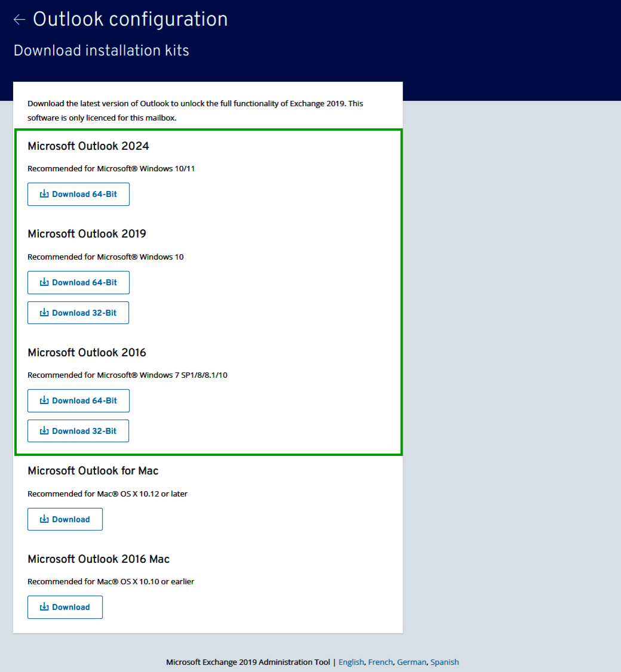This screenshot has width=621, height=672.
Task: Download Microsoft Outlook 2019 32-Bit
Action: point(78,312)
